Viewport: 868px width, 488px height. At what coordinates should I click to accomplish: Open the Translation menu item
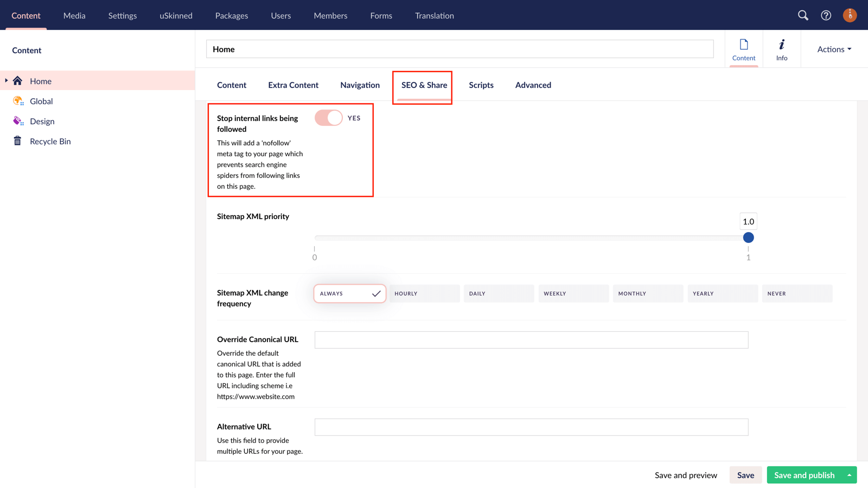(x=434, y=15)
